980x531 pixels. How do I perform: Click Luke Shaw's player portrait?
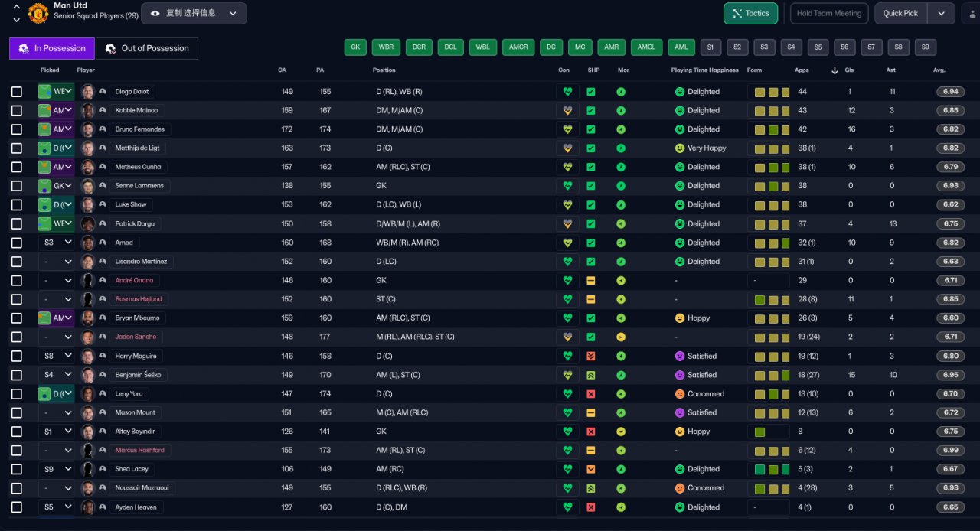click(88, 204)
